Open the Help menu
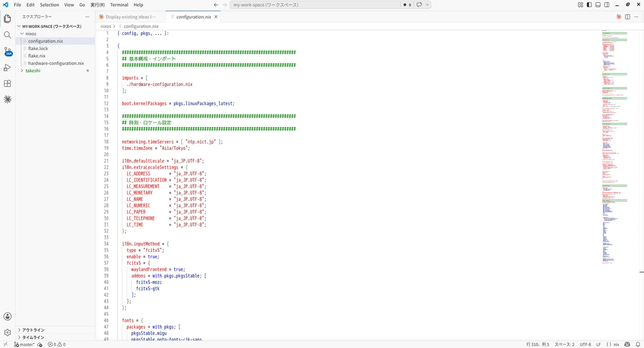 pos(138,5)
